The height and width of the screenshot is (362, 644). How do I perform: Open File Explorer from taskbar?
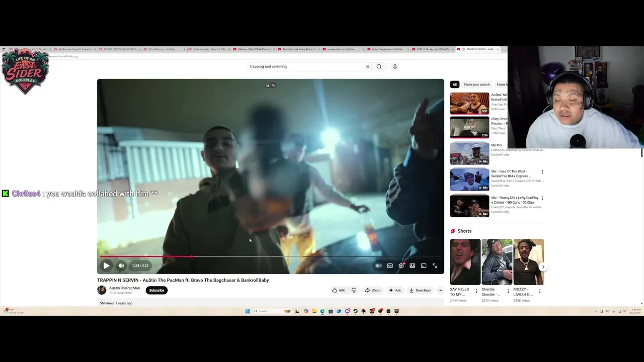click(x=314, y=311)
